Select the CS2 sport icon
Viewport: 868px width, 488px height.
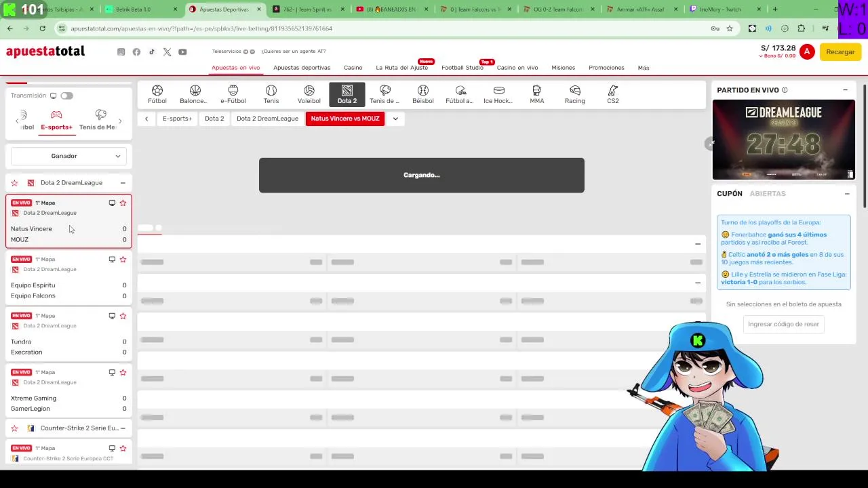pos(613,94)
